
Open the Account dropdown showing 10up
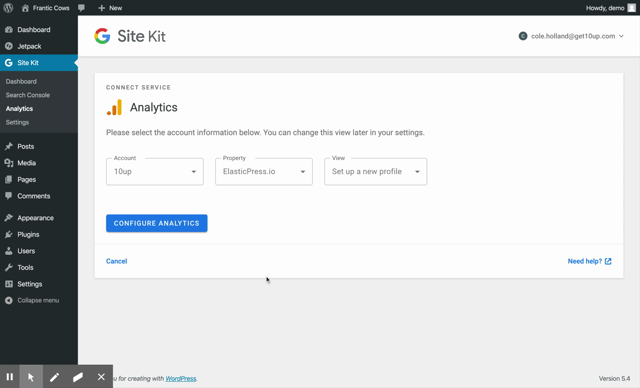coord(155,172)
